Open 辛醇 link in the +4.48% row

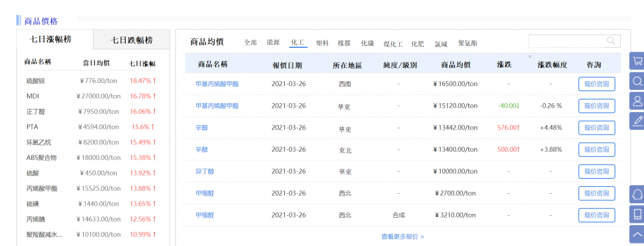pyautogui.click(x=202, y=128)
